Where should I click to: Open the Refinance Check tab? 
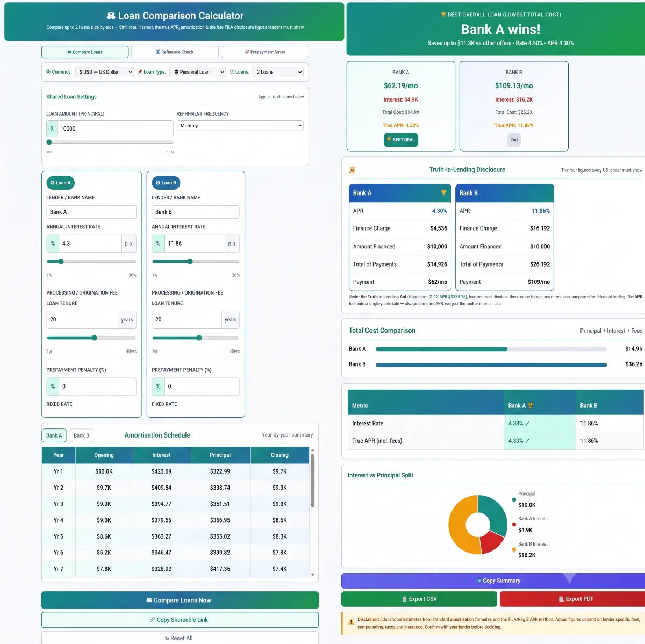(175, 52)
